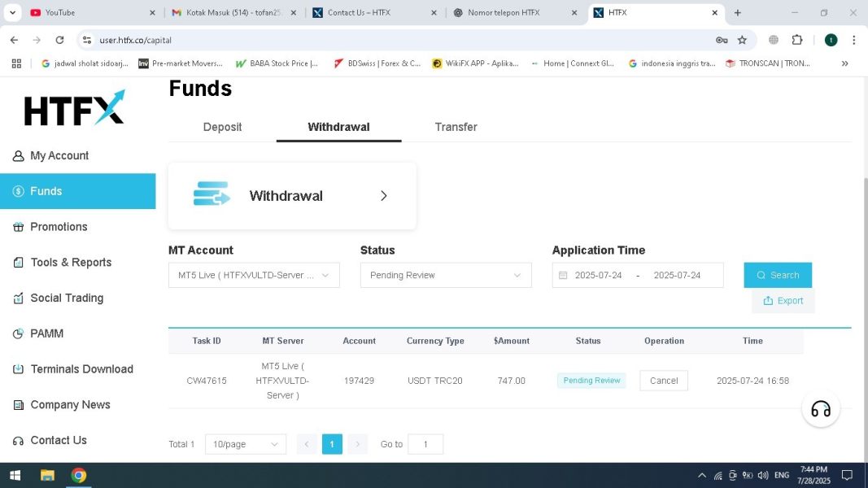
Task: Click the Withdrawal card arrow chevron
Action: (384, 196)
